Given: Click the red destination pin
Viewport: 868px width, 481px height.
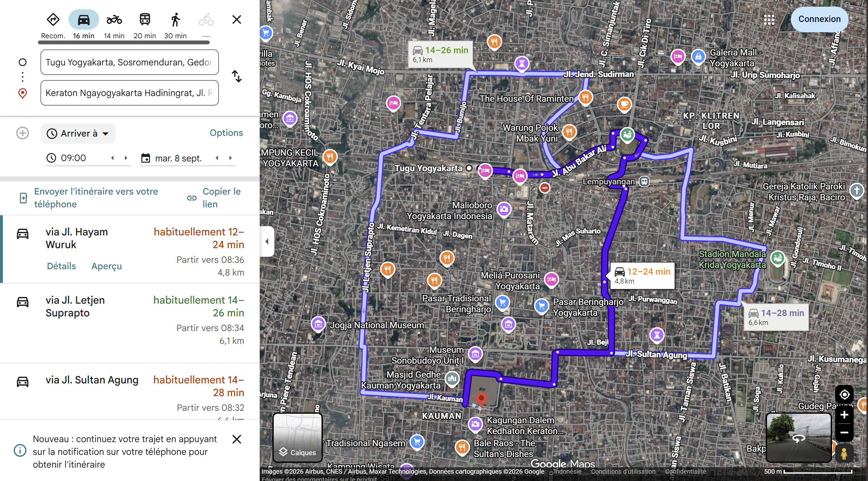Looking at the screenshot, I should [481, 400].
